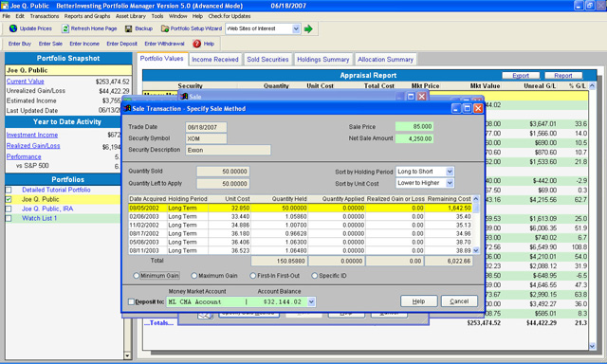Check the Detailed Tutorial Portfolio checkbox
This screenshot has height=364, width=607.
click(9, 190)
